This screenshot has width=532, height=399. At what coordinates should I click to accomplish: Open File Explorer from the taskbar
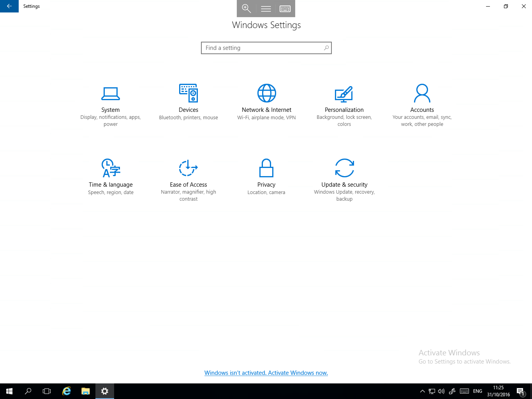(x=85, y=391)
